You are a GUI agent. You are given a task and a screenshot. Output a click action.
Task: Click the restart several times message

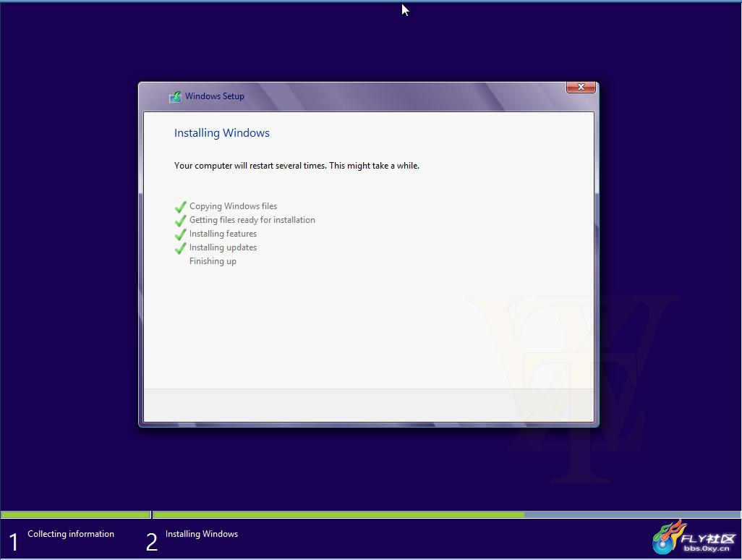(297, 166)
